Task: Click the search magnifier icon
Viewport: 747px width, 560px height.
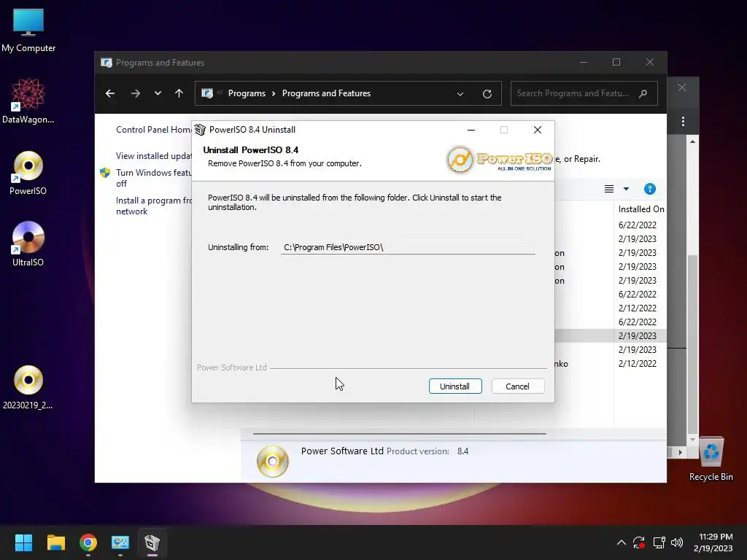Action: pos(643,93)
